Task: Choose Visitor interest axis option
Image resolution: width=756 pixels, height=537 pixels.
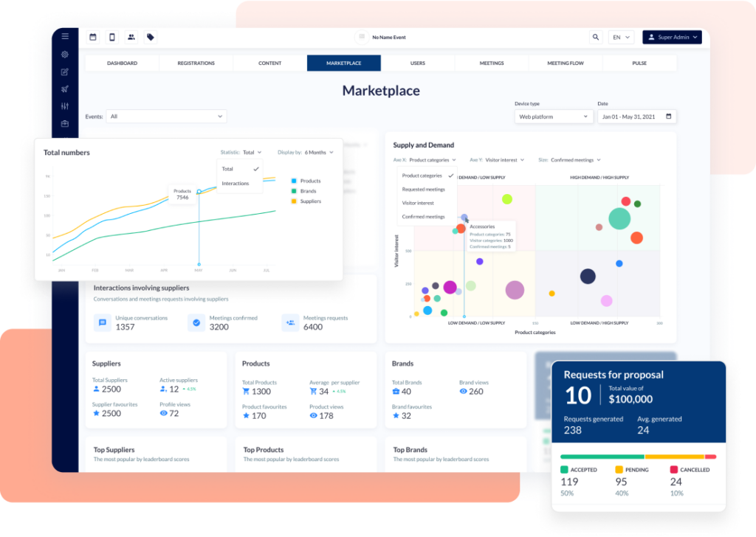Action: (427, 204)
